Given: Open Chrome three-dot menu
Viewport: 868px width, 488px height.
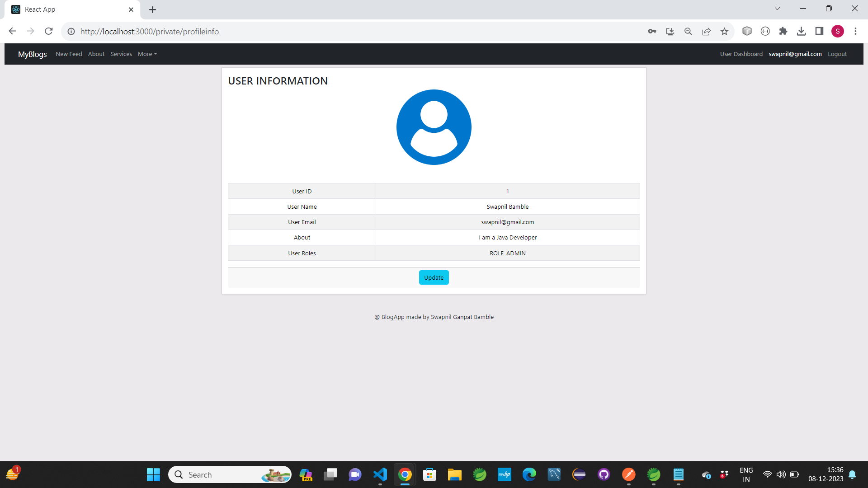Looking at the screenshot, I should click(x=855, y=31).
